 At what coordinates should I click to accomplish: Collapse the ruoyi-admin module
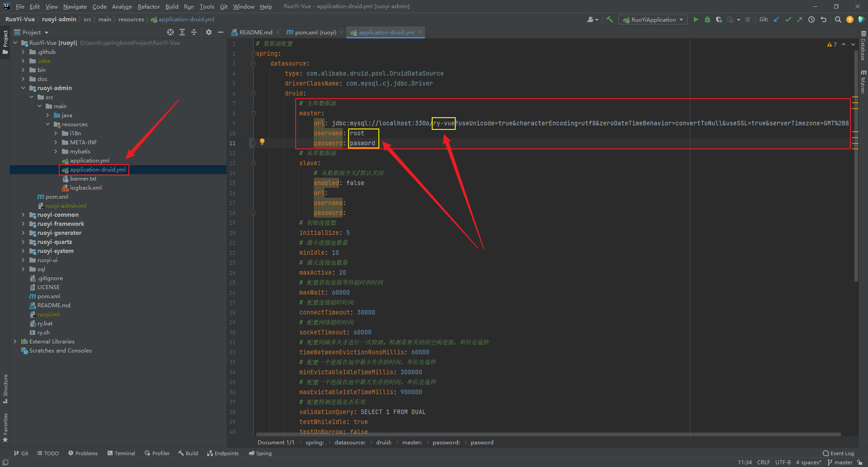(23, 88)
